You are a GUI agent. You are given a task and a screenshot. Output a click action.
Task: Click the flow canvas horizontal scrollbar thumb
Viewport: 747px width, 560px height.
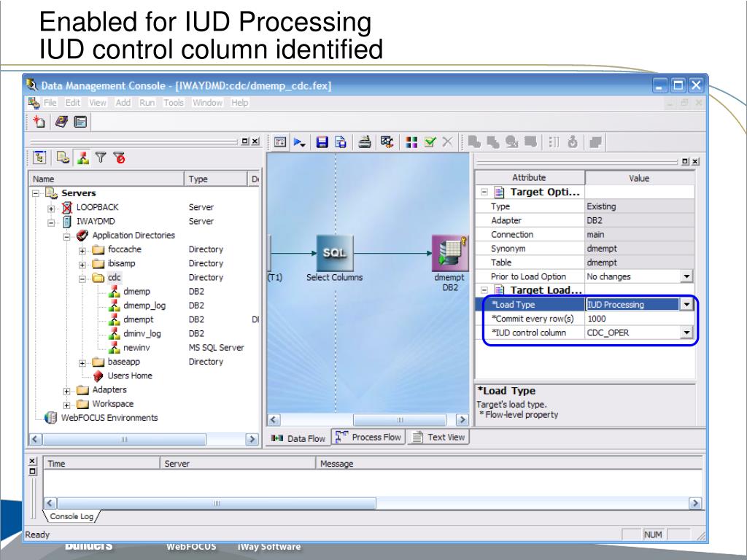(x=400, y=419)
